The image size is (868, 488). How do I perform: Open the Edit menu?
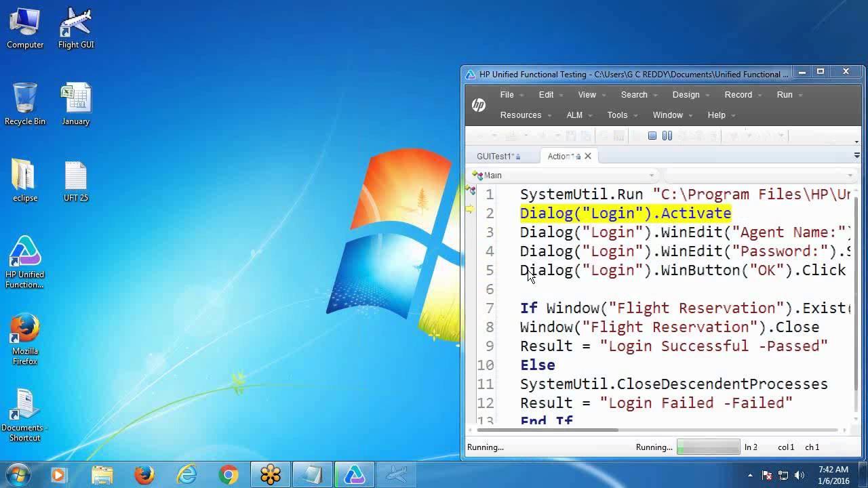coord(551,95)
